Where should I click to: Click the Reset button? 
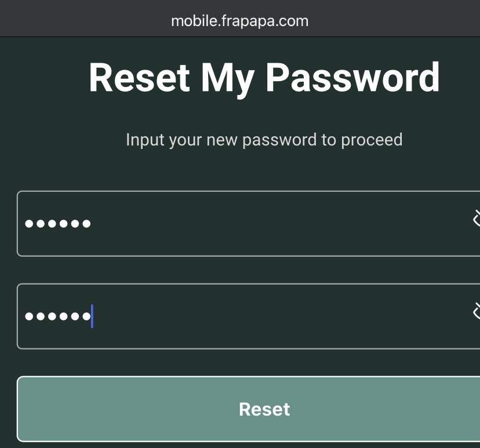tap(248, 409)
